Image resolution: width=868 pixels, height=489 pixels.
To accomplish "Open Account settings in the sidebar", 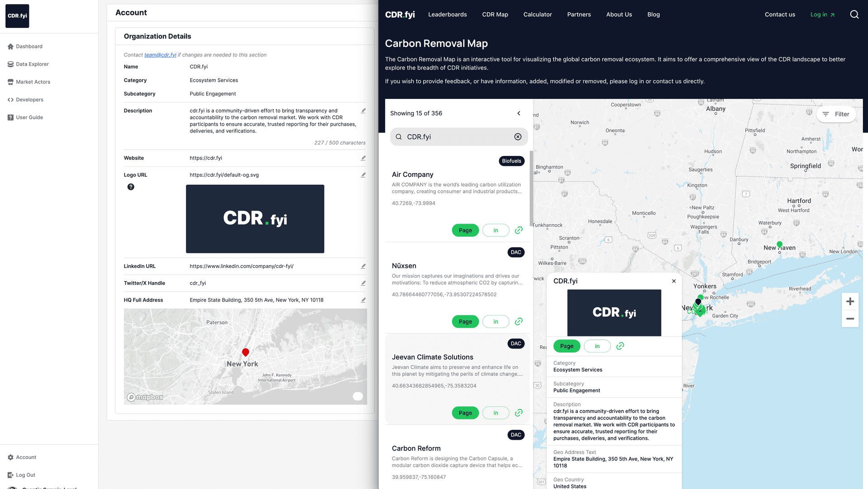I will coord(22,457).
